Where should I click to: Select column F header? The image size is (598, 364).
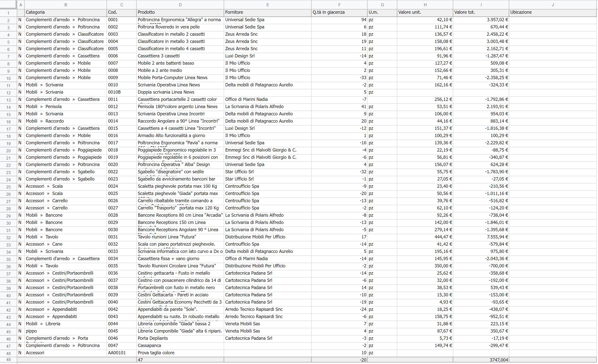(339, 5)
